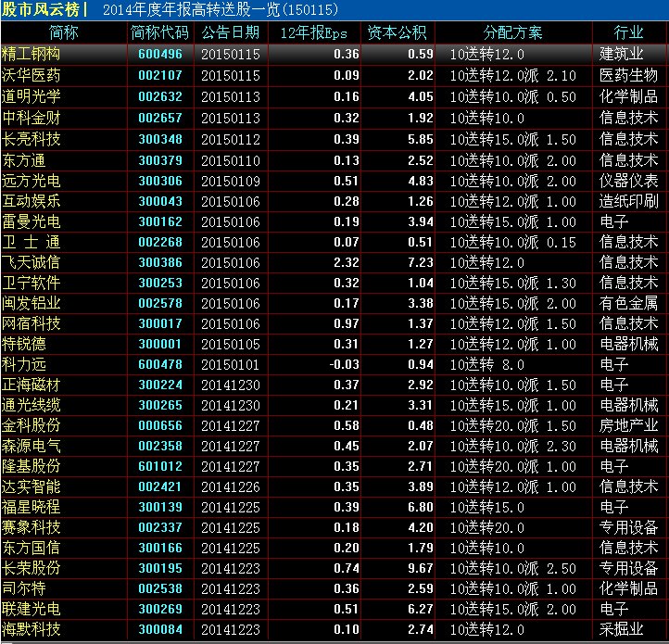The image size is (669, 644).
Task: Sort by the 12年报Eps column header
Action: [313, 32]
